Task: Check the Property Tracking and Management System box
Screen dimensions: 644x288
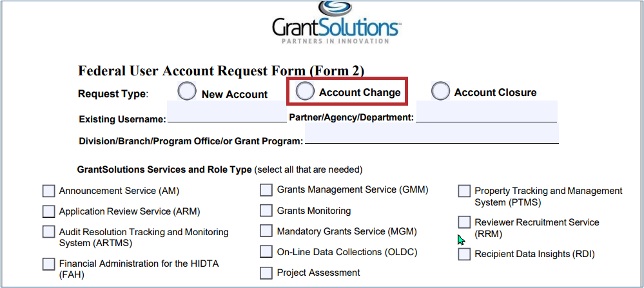Action: pyautogui.click(x=464, y=191)
